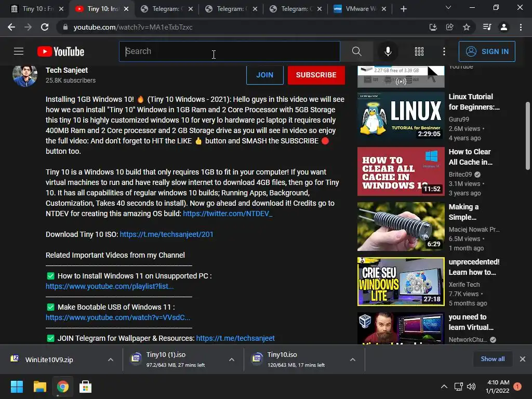
Task: Open File Explorer from taskbar
Action: [39, 387]
